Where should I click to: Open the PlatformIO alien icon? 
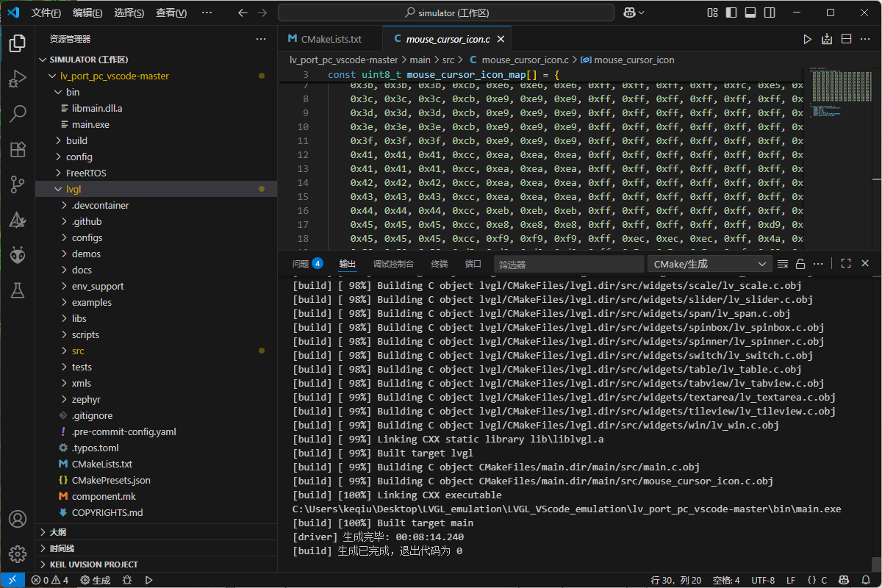18,255
